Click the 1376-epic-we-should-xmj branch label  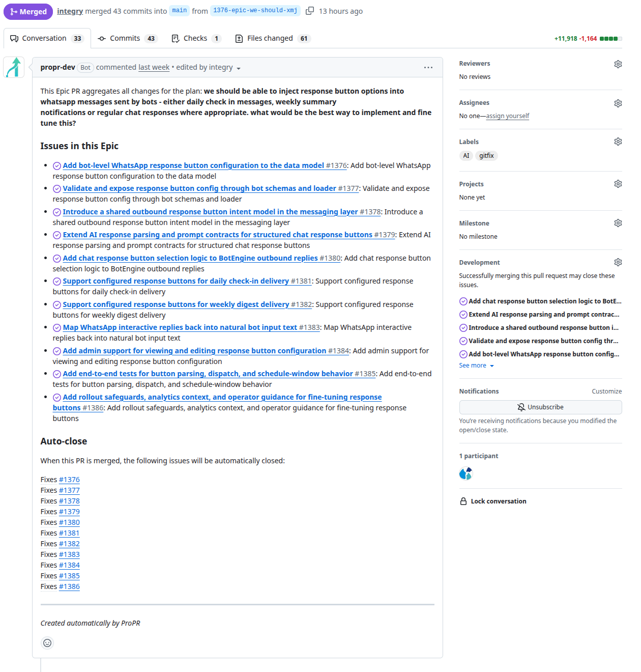pyautogui.click(x=255, y=11)
